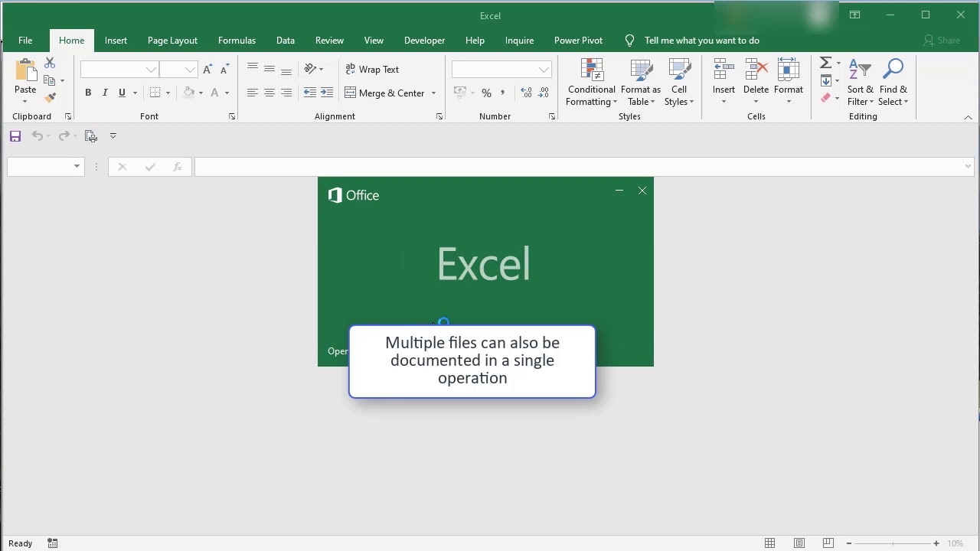Image resolution: width=980 pixels, height=551 pixels.
Task: Open the File tab
Action: point(25,41)
